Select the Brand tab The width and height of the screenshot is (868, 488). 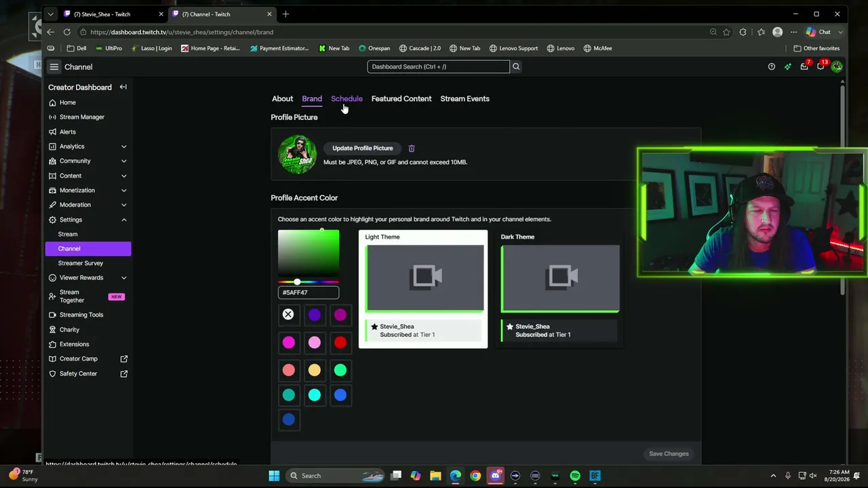click(x=312, y=99)
